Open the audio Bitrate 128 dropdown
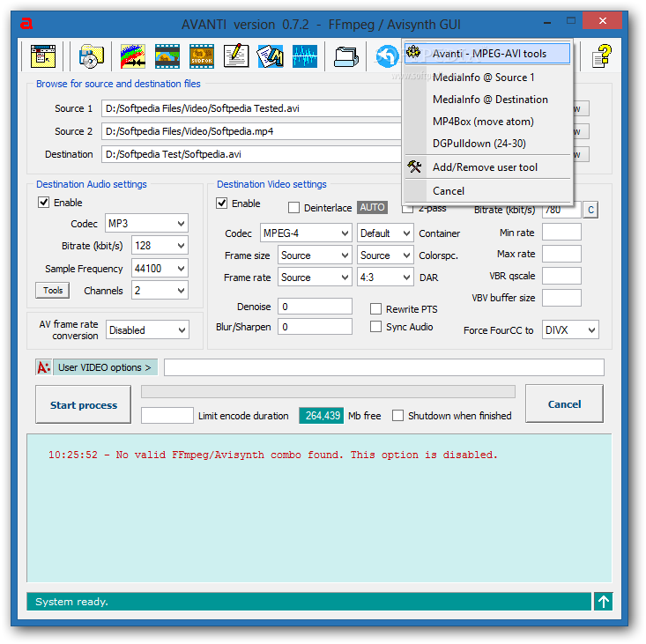646x644 pixels. (x=160, y=246)
